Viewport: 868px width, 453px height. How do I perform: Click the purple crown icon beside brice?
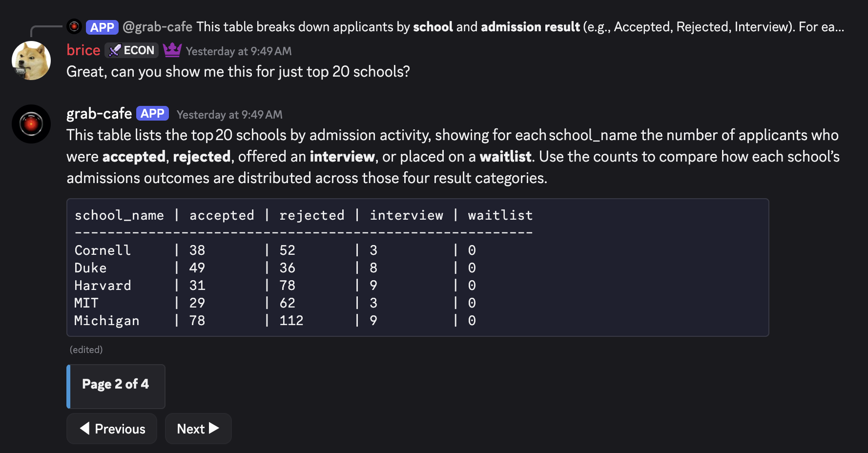(x=172, y=50)
